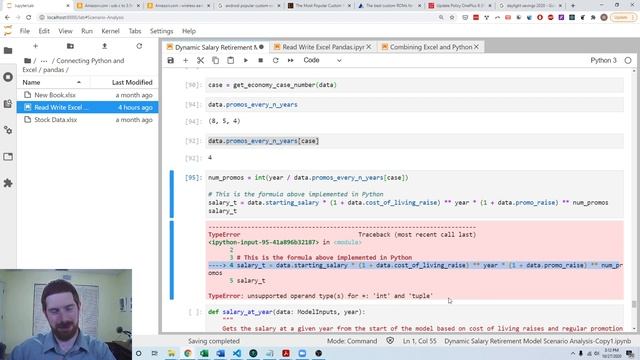Open the file browser sidebar panel
This screenshot has width=640, height=360.
[8, 51]
